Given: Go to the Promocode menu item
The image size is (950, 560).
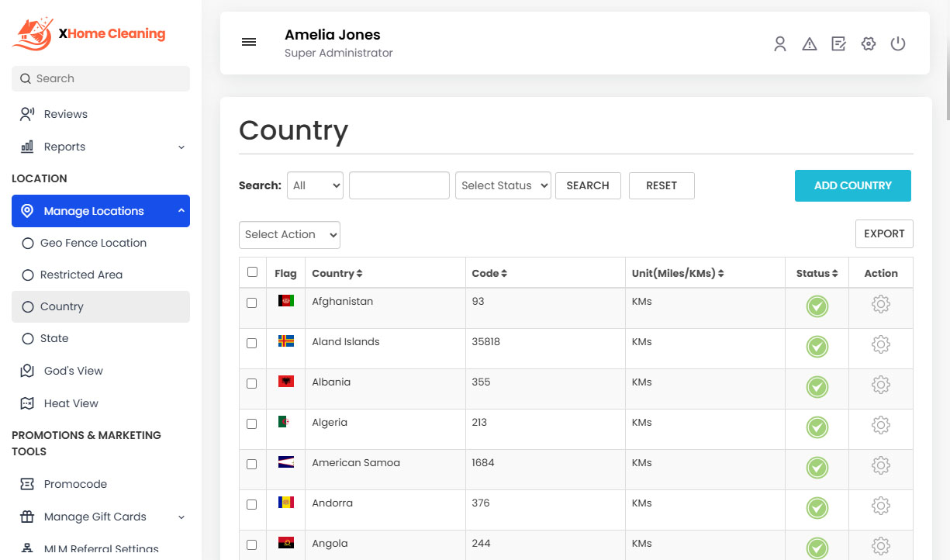Looking at the screenshot, I should [x=75, y=484].
